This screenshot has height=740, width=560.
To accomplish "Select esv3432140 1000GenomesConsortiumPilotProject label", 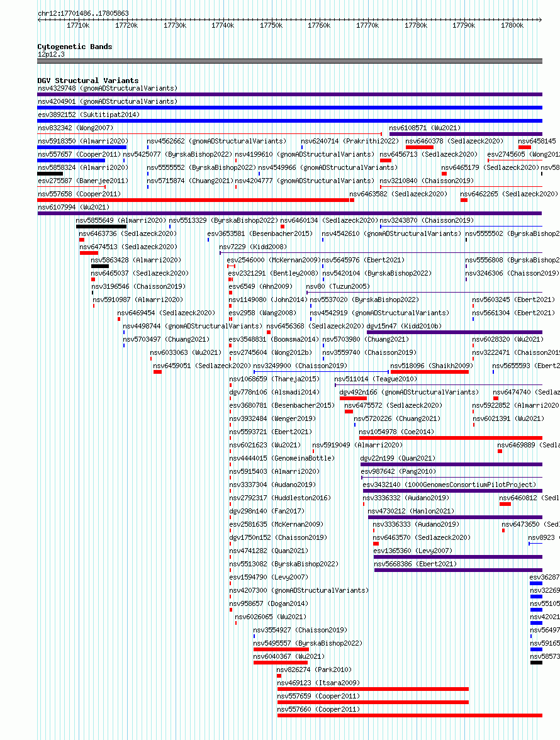I will tap(450, 485).
